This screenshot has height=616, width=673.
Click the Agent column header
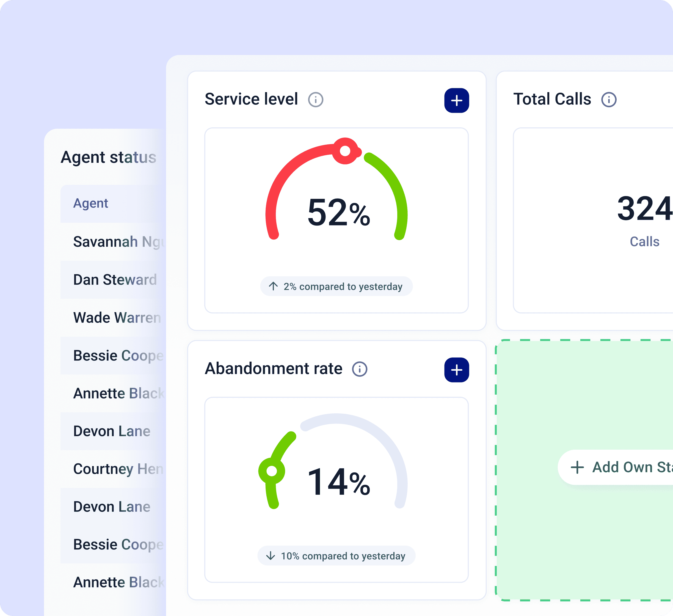click(90, 203)
